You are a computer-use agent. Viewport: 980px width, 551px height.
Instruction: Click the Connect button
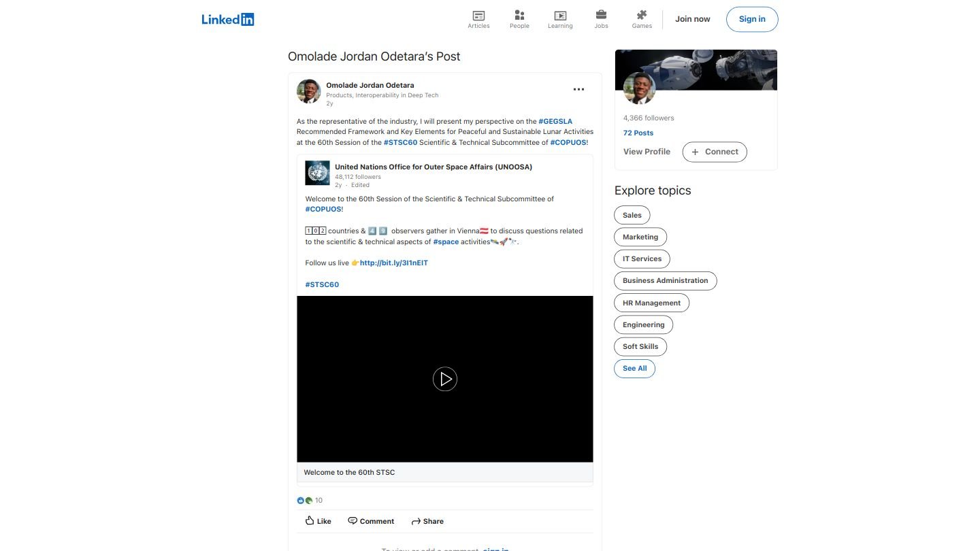[x=715, y=152]
